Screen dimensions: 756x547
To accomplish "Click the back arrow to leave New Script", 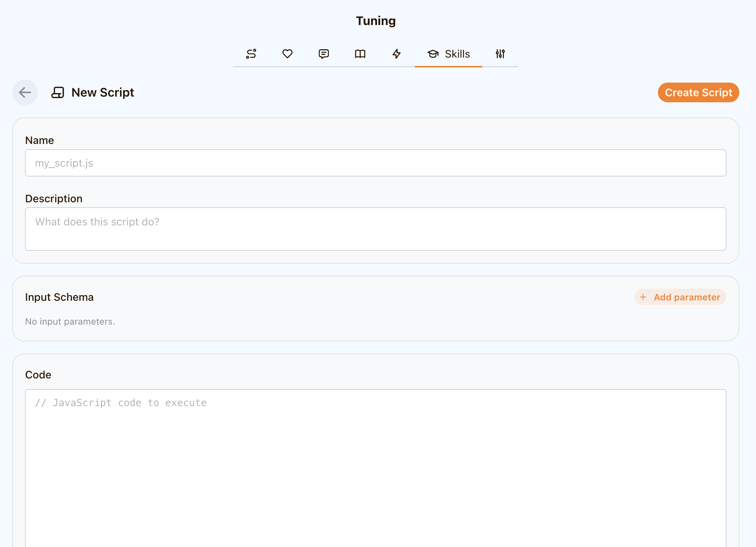I will tap(25, 92).
